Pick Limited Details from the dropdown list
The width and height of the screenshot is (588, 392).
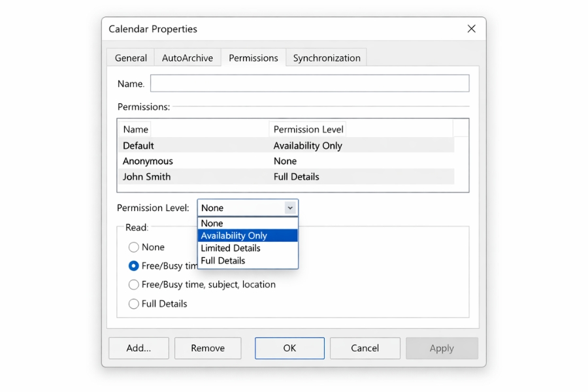[x=248, y=248]
